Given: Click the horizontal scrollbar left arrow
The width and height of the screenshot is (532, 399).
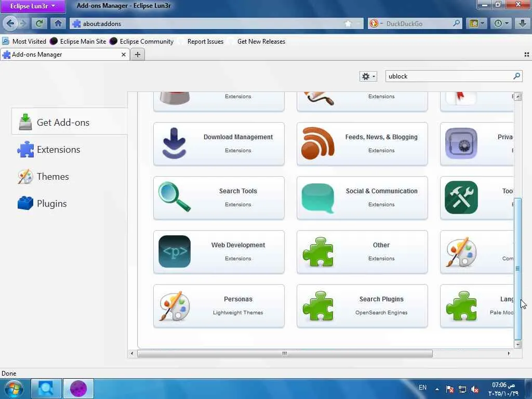Looking at the screenshot, I should 132,353.
